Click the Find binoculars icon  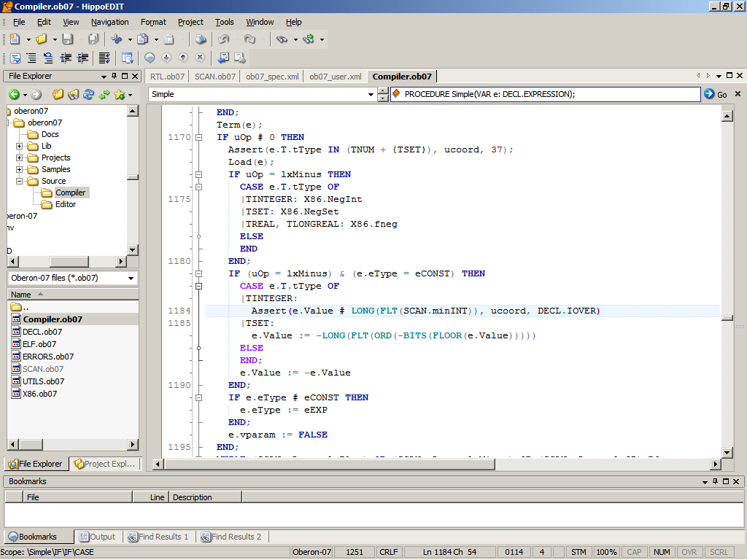point(282,39)
